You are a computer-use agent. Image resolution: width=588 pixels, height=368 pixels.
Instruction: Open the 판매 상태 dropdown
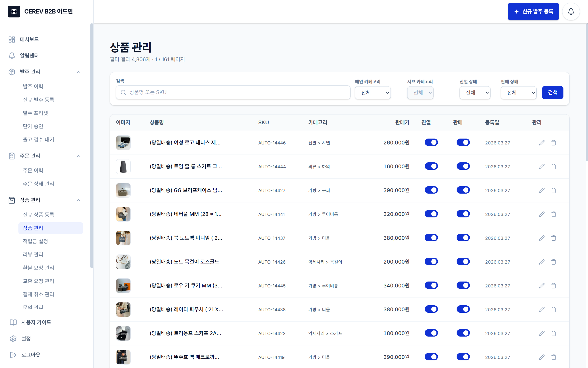518,93
